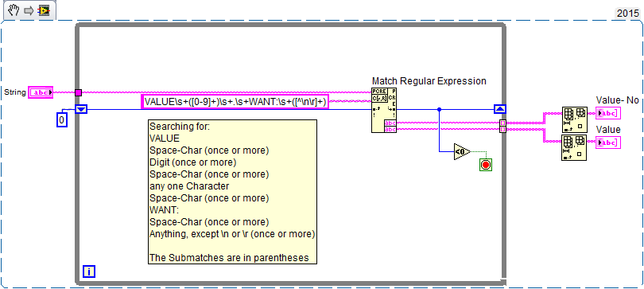Image resolution: width=644 pixels, height=289 pixels.
Task: Select the lower Index Array function node
Action: (x=574, y=147)
